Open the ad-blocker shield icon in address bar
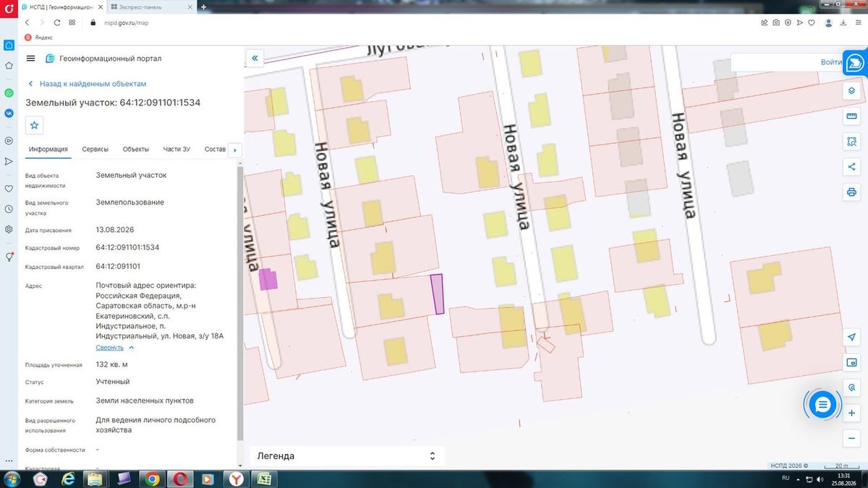Screen dimensions: 868x488 click(788, 22)
